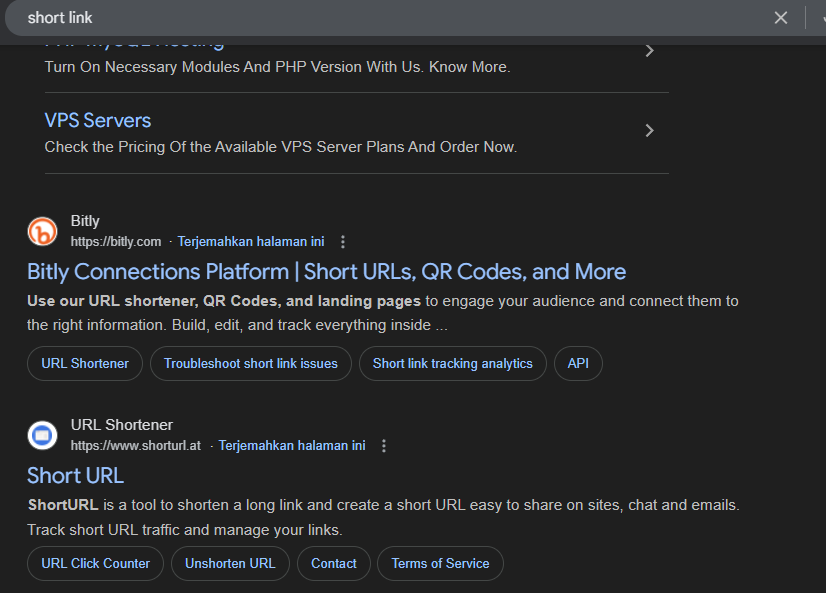Select the API chip
This screenshot has height=593, width=826.
pyautogui.click(x=578, y=363)
